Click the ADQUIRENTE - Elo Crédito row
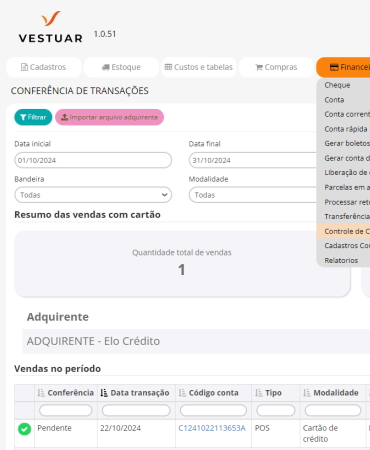Viewport: 370px width, 450px height. (x=196, y=341)
